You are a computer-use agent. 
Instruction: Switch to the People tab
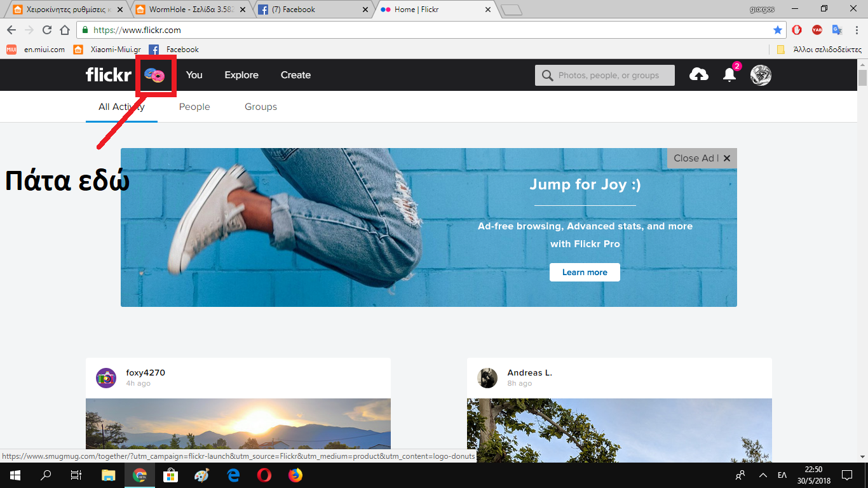(194, 107)
